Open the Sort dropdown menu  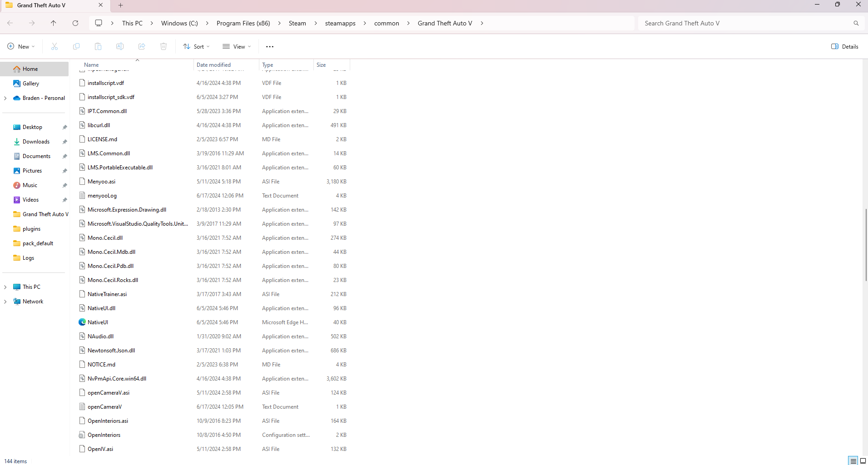point(196,46)
